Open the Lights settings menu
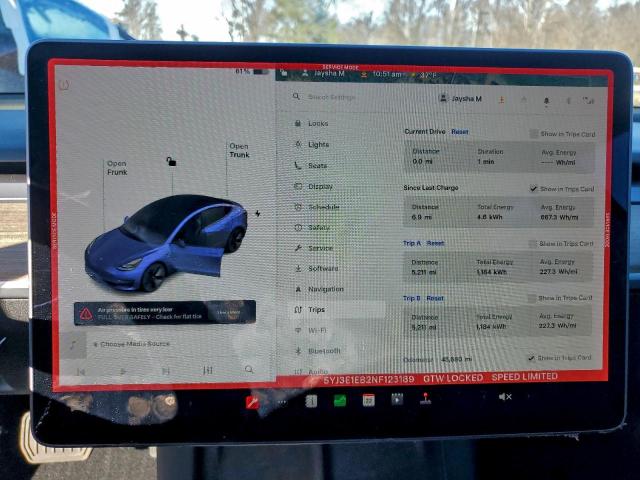Screen dimensions: 640x480 [x=312, y=144]
